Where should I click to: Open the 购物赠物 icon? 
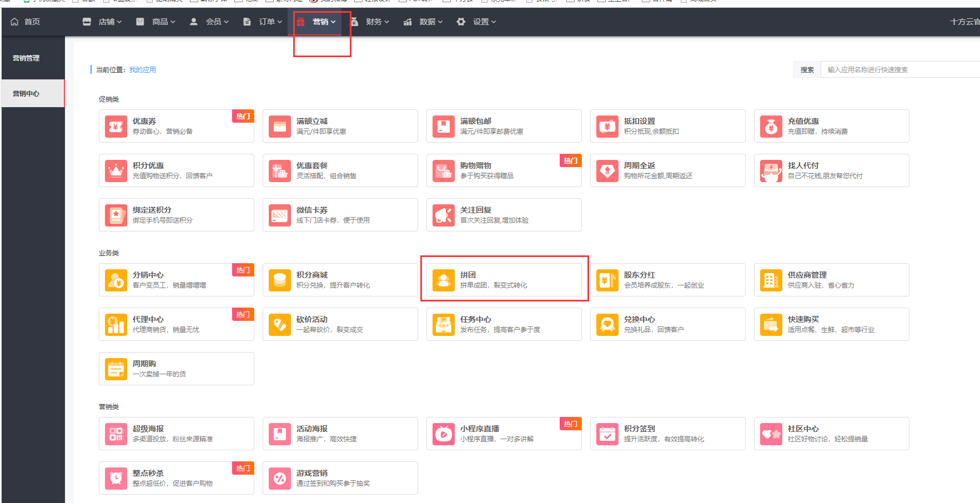444,171
